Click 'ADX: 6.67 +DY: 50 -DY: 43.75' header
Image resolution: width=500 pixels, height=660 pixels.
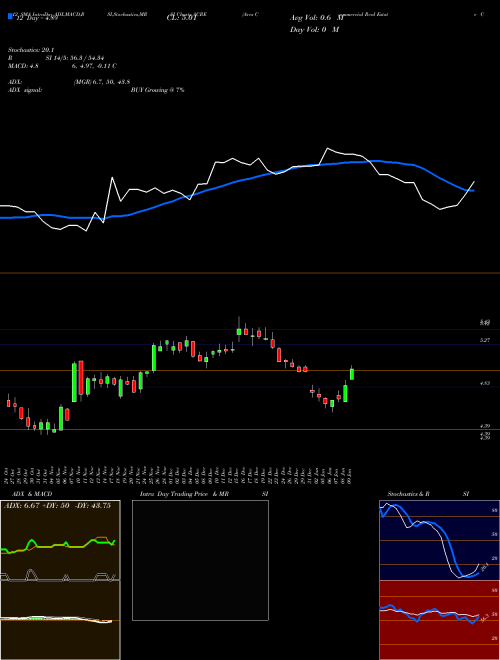tap(57, 506)
